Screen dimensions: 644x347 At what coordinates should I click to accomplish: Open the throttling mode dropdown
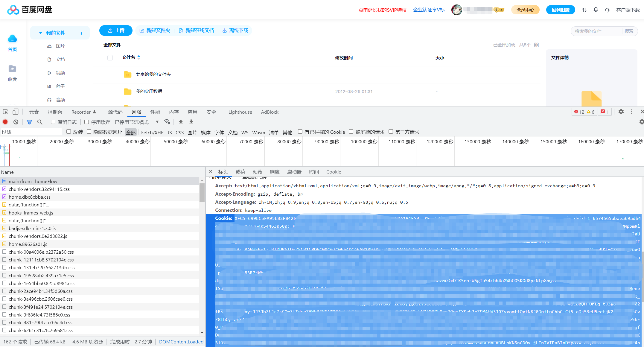click(x=137, y=122)
